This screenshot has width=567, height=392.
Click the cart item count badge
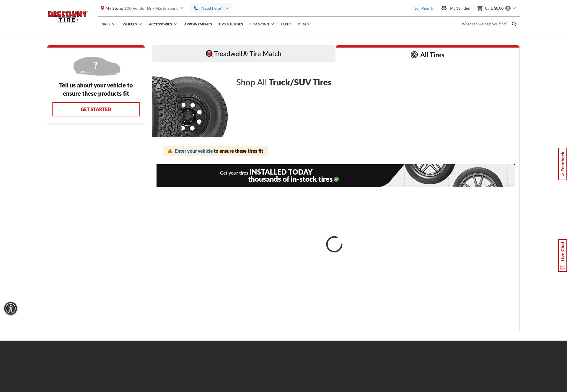pos(508,8)
